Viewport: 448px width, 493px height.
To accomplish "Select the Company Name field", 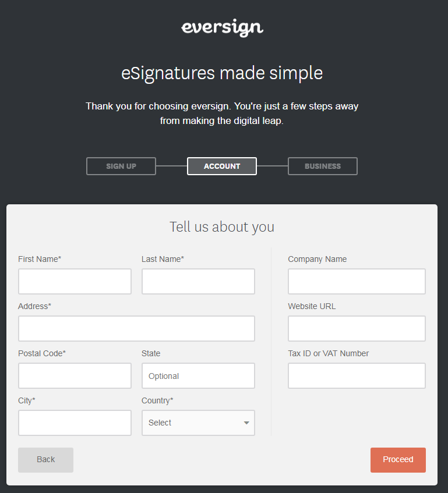I will (x=357, y=281).
